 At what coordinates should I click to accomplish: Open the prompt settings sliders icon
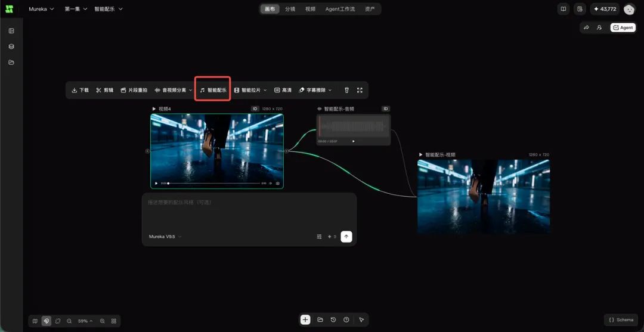tap(319, 237)
